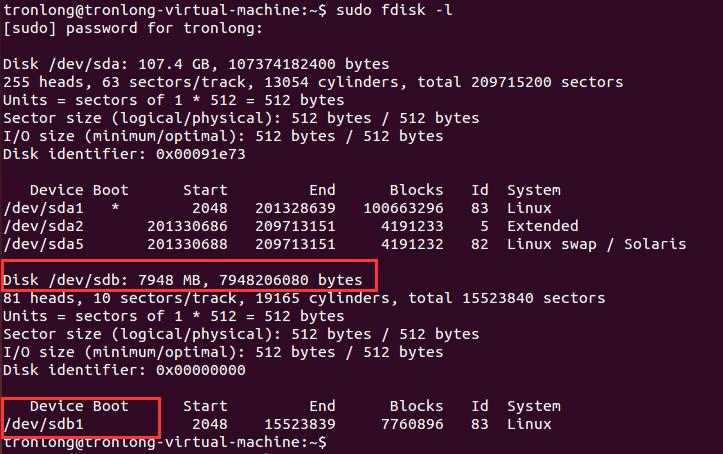
Task: Click the highlighted 'Disk /dev/sdb: 7948 MB' line
Action: point(183,280)
